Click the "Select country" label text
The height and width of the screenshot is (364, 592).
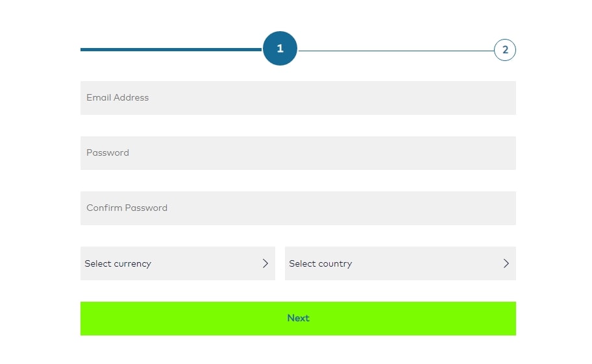321,263
